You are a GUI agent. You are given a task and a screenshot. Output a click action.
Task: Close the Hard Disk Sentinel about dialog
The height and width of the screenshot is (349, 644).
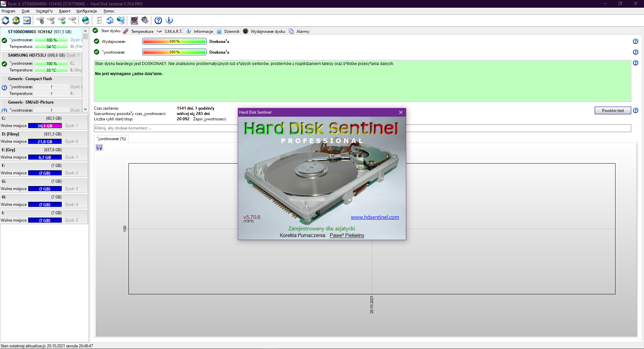coord(400,112)
